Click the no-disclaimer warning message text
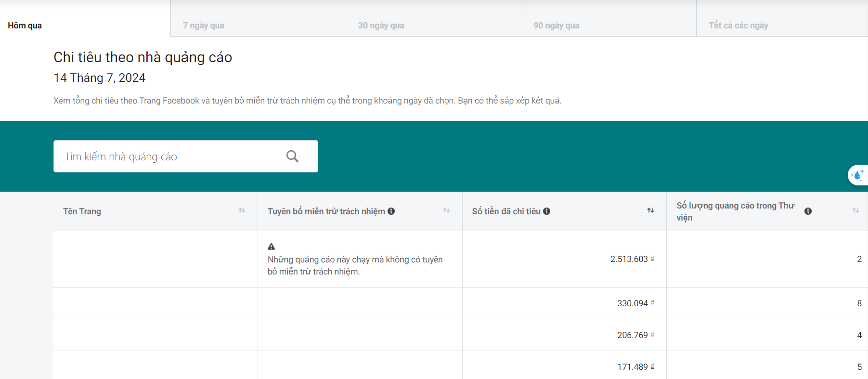Image resolution: width=868 pixels, height=379 pixels. (355, 265)
